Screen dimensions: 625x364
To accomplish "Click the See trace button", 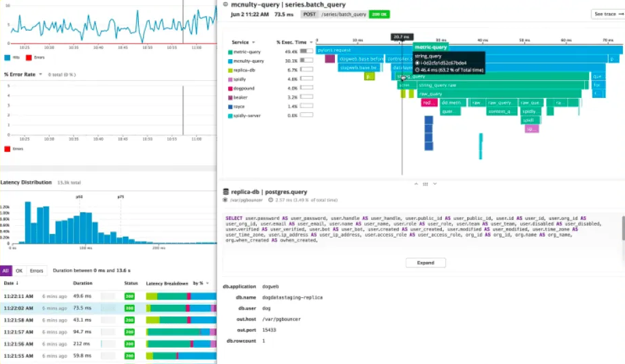I will (x=608, y=14).
